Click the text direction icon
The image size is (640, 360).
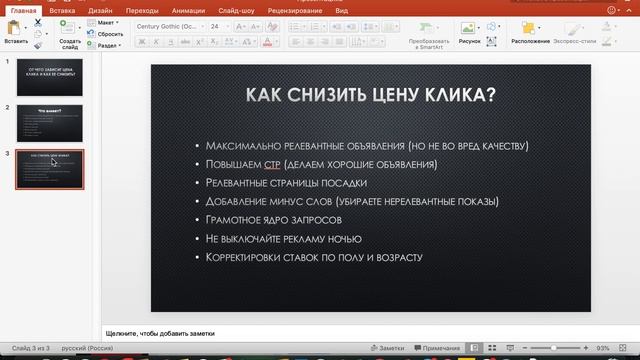tap(357, 42)
